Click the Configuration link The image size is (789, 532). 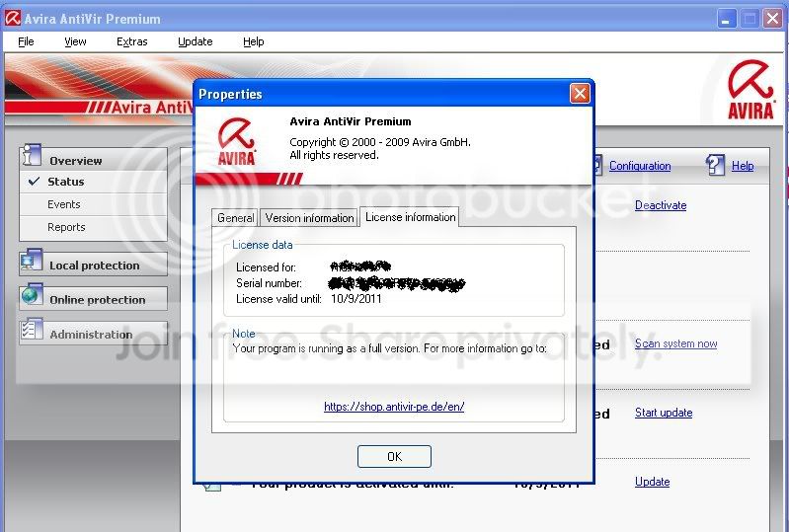[640, 166]
